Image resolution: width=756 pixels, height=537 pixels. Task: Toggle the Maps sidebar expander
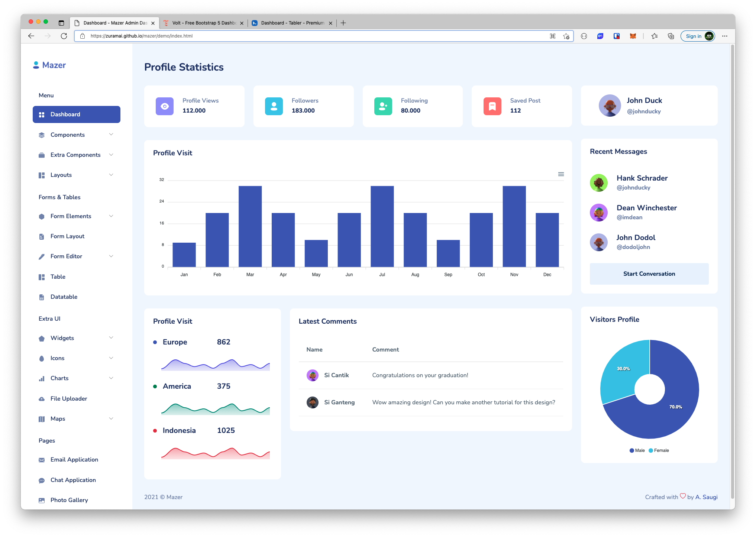pos(111,418)
